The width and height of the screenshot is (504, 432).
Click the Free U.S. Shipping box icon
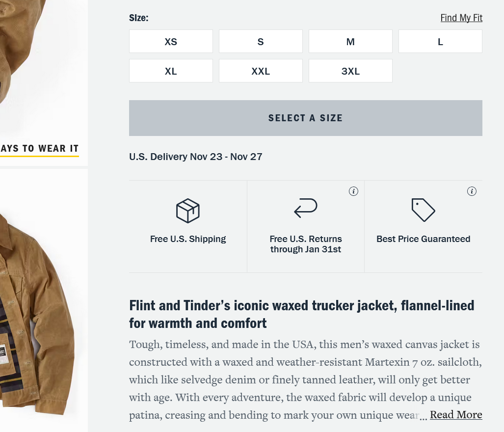tap(188, 211)
